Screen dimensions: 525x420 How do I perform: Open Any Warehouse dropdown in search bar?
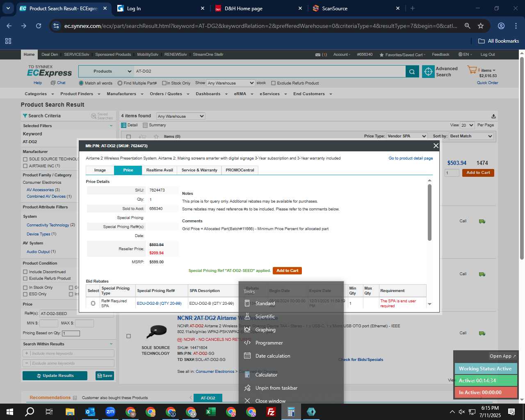point(231,83)
